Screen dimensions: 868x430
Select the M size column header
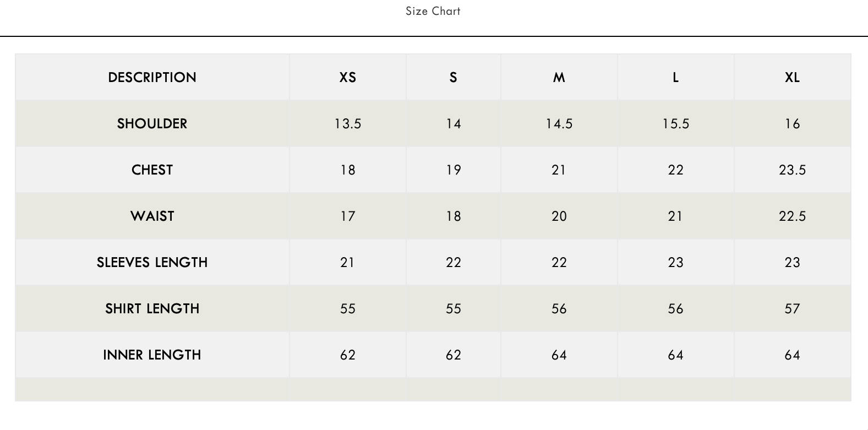[x=559, y=77]
